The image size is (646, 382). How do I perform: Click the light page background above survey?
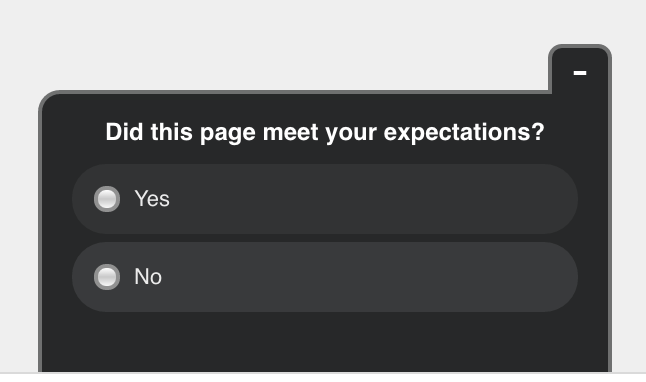click(x=272, y=41)
